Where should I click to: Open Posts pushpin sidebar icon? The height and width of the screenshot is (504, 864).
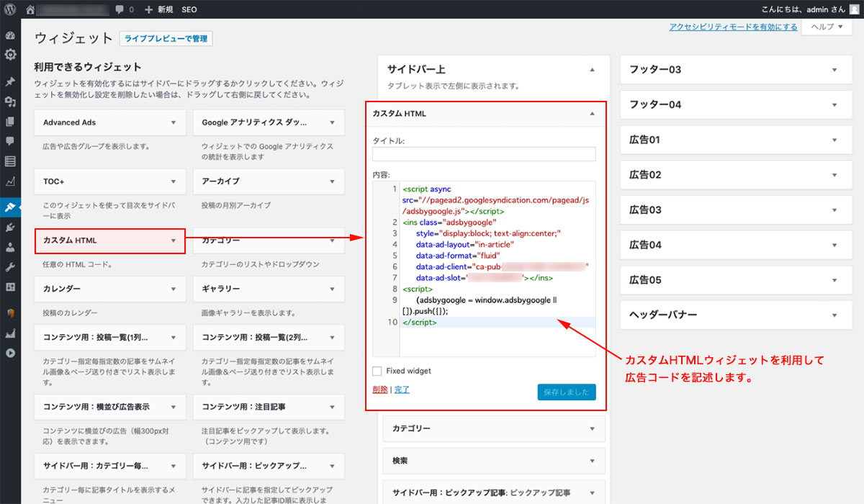tap(10, 82)
